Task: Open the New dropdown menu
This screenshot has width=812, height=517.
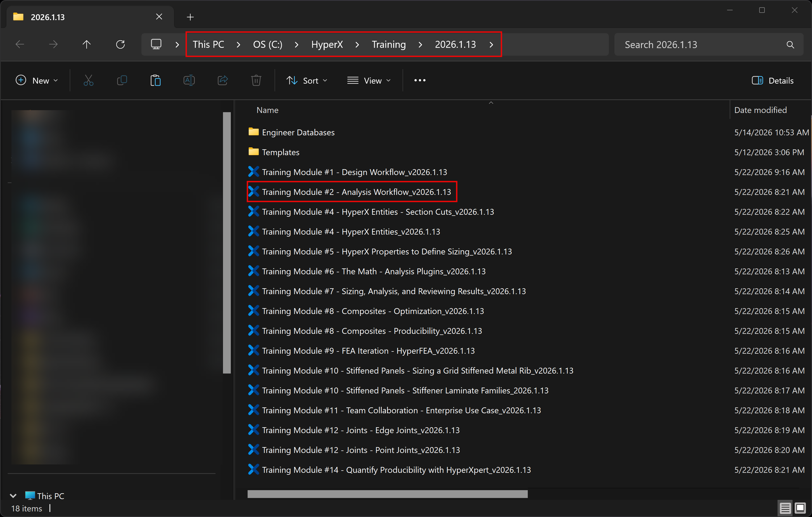Action: [37, 80]
